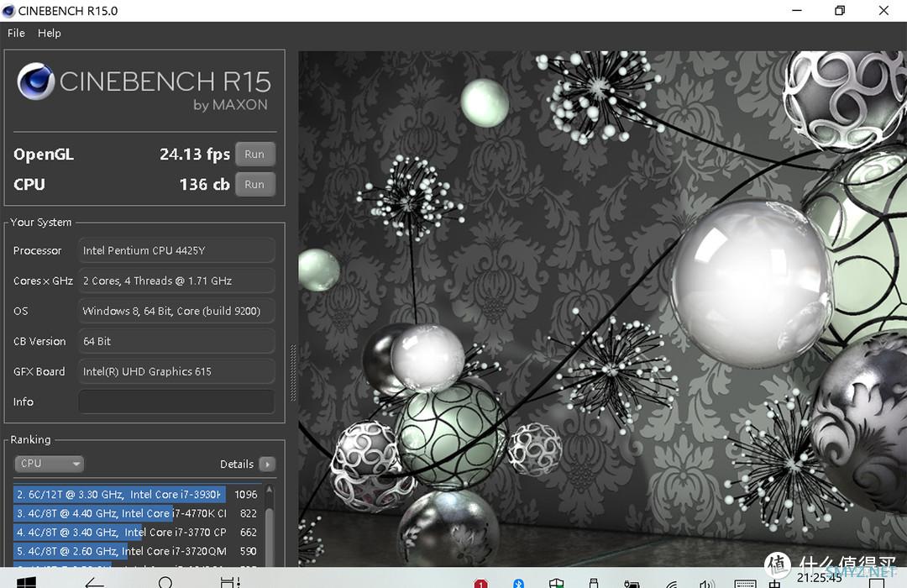
Task: Click the panel splitter grip handle
Action: [293, 373]
